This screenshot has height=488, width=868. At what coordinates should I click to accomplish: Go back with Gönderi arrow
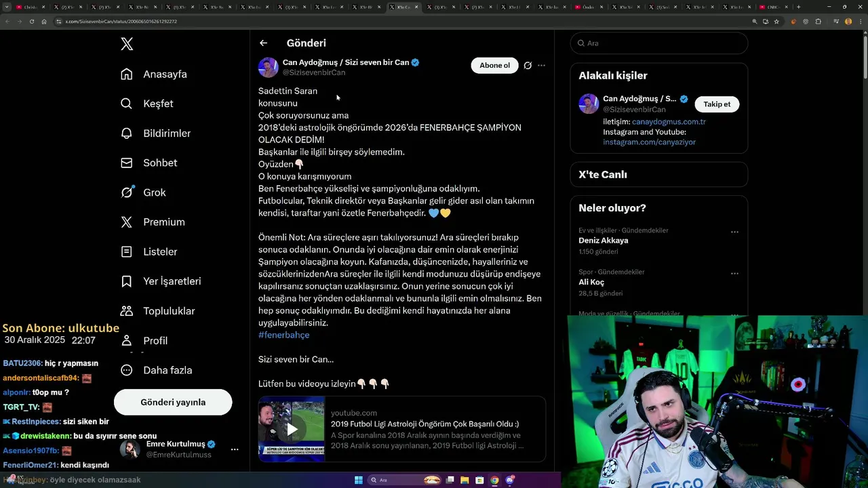tap(263, 43)
